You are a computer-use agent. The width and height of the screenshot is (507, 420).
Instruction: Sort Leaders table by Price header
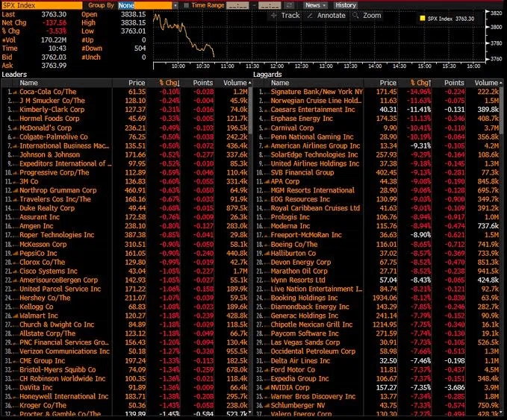click(x=137, y=83)
